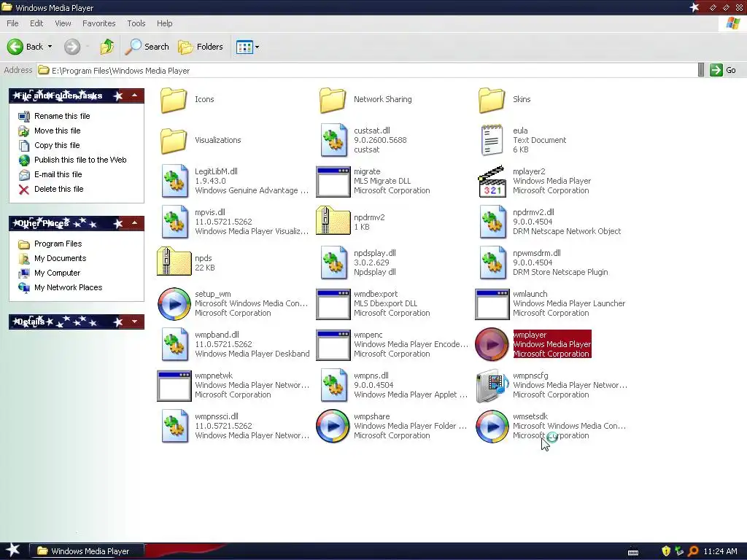This screenshot has height=560, width=747.
Task: Open the Tools menu
Action: (136, 23)
